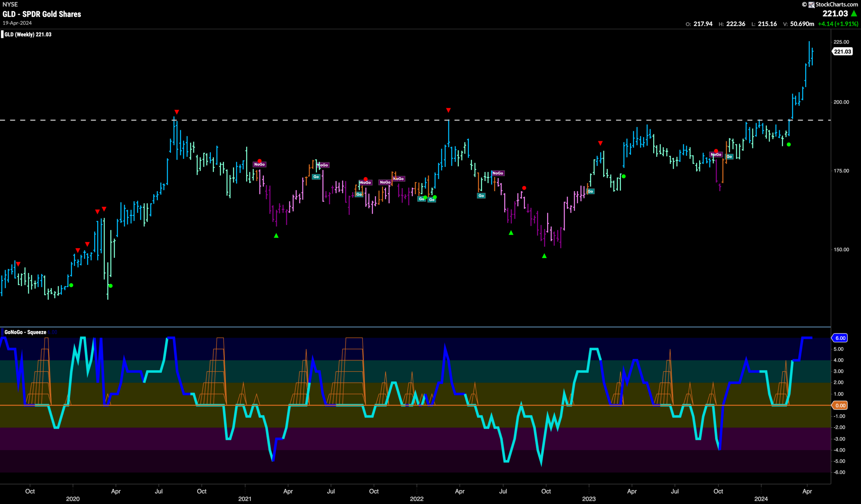Click the GLD - SPDR Gold Shares title
The image size is (861, 504).
tap(42, 14)
